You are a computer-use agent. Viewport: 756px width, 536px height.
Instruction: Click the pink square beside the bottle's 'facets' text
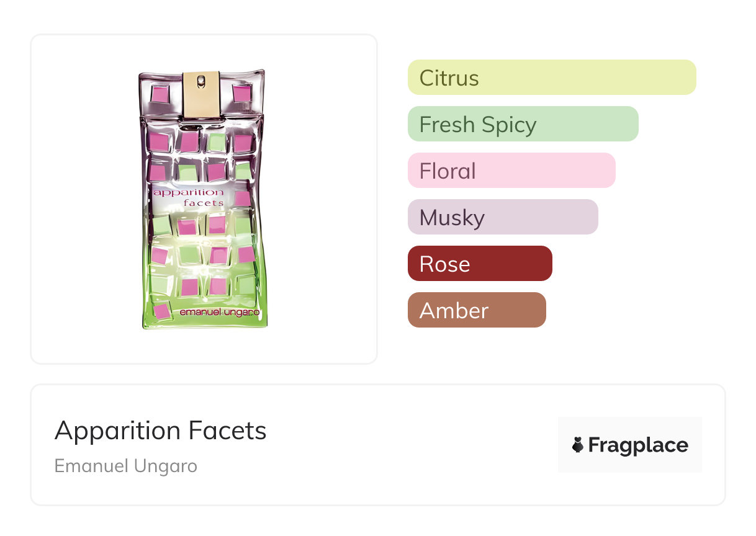click(243, 199)
